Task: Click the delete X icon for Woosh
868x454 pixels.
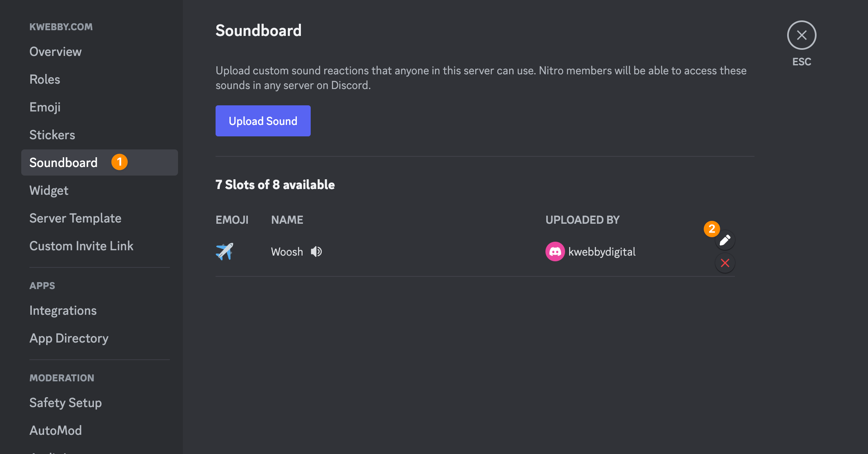Action: coord(725,263)
